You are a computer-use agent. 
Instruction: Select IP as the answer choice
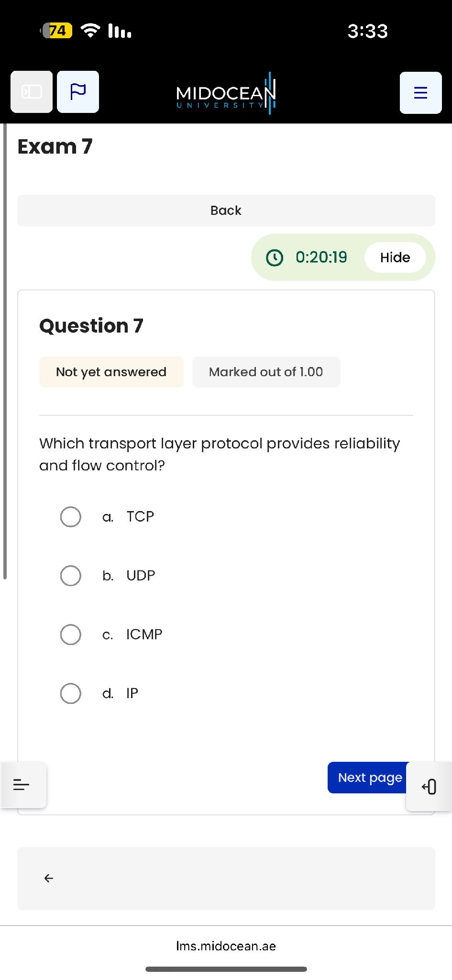pos(70,693)
